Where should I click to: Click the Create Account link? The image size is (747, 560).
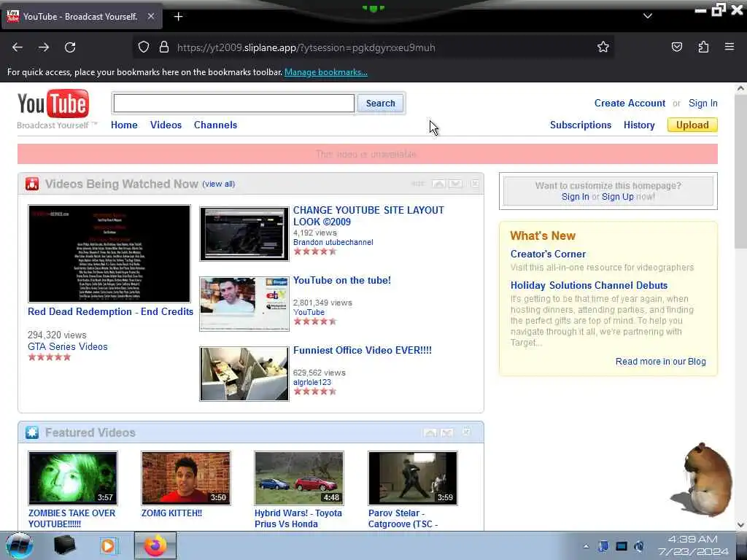tap(630, 103)
